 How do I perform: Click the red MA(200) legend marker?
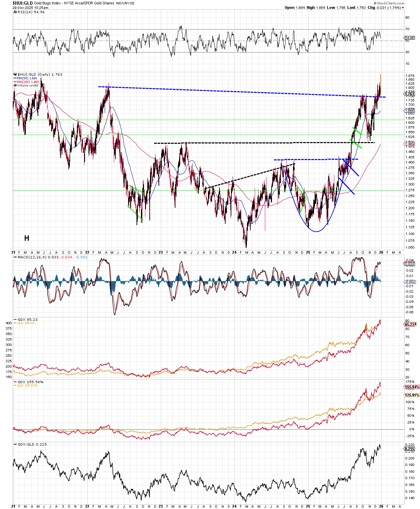[x=15, y=82]
